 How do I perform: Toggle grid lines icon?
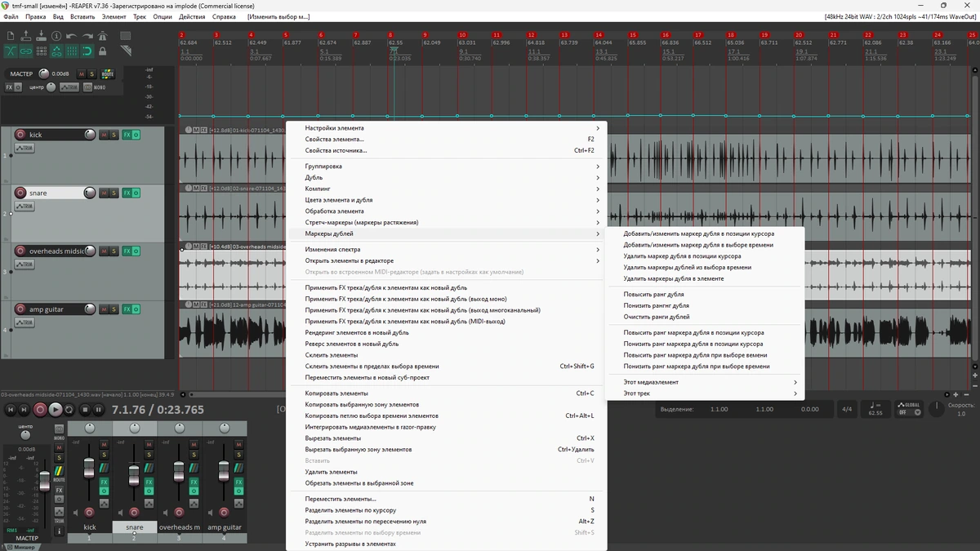(72, 51)
